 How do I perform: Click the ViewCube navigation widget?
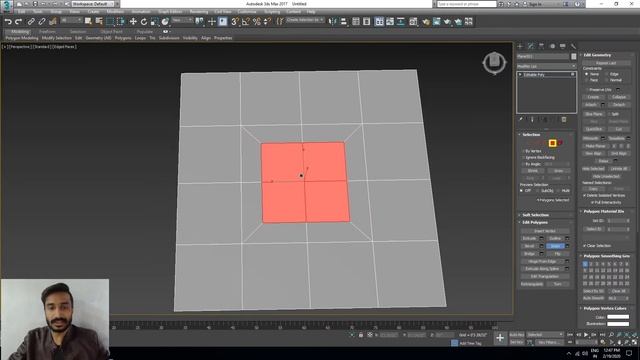coord(494,63)
